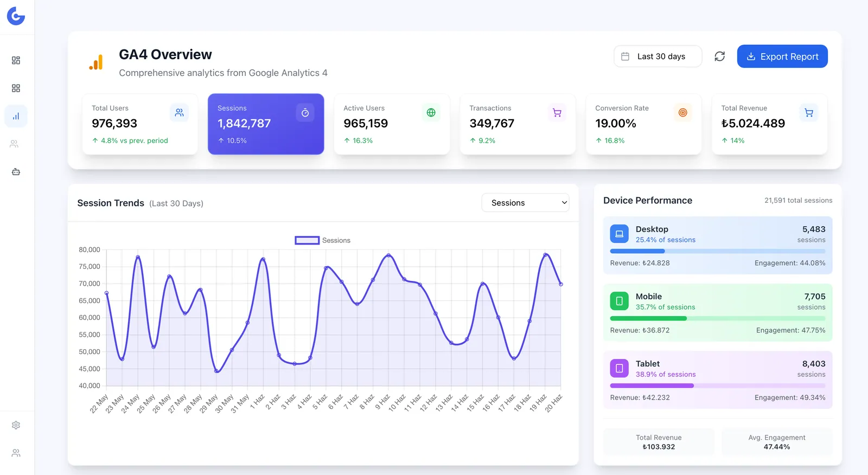868x475 pixels.
Task: Click the blue G app logo
Action: pyautogui.click(x=16, y=16)
